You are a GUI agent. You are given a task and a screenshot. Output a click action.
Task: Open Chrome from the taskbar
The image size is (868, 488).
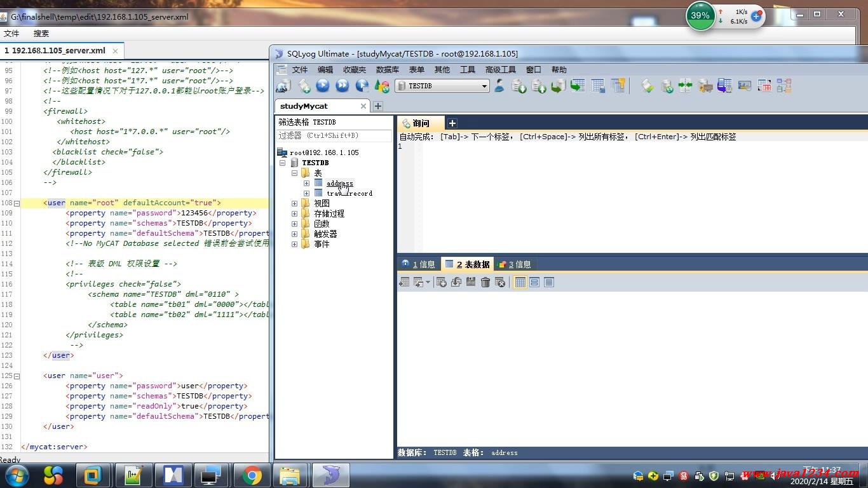[x=252, y=475]
